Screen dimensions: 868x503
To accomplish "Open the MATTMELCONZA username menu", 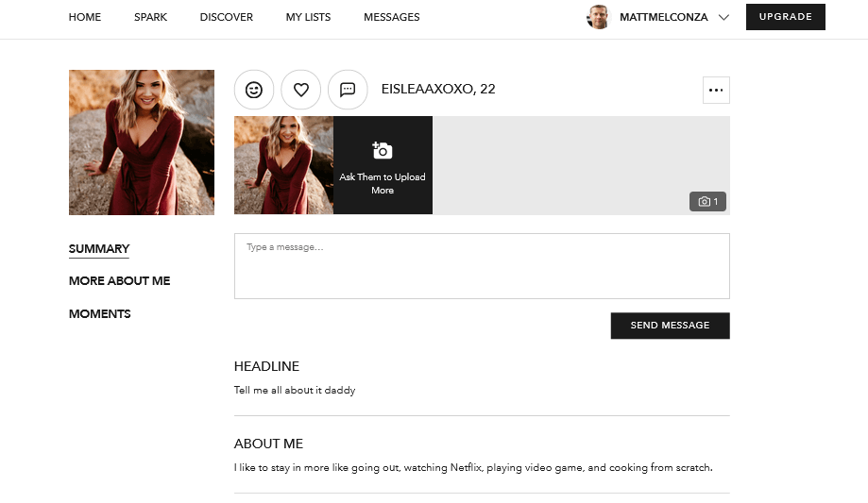I will click(664, 17).
